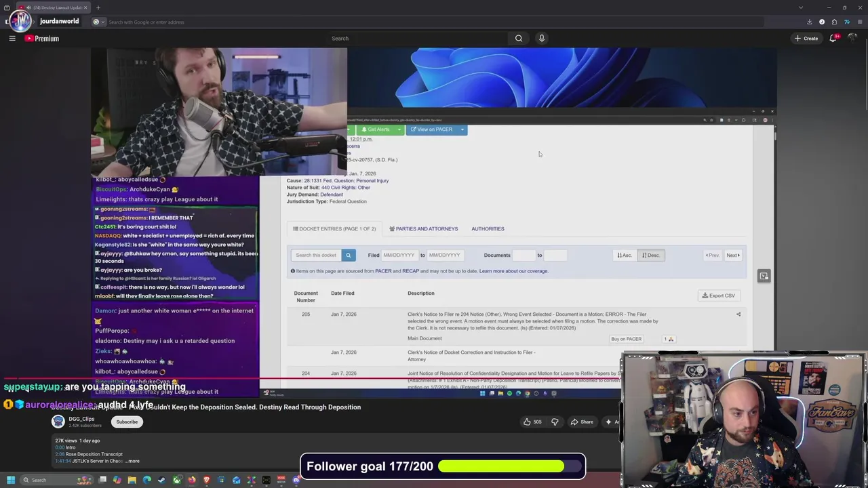Go to Next docket page
Viewport: 868px width, 488px height.
click(733, 255)
